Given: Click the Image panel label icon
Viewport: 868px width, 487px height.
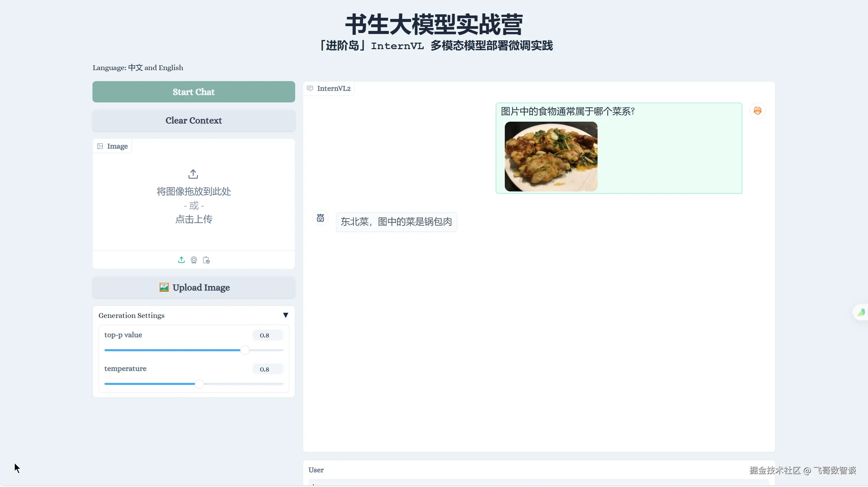Looking at the screenshot, I should coord(100,146).
